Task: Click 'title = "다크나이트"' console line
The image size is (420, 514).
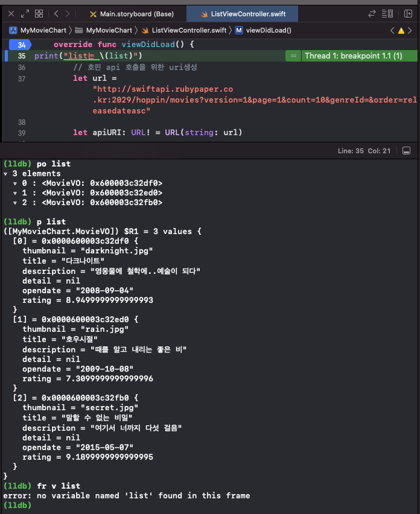Action: [x=63, y=261]
